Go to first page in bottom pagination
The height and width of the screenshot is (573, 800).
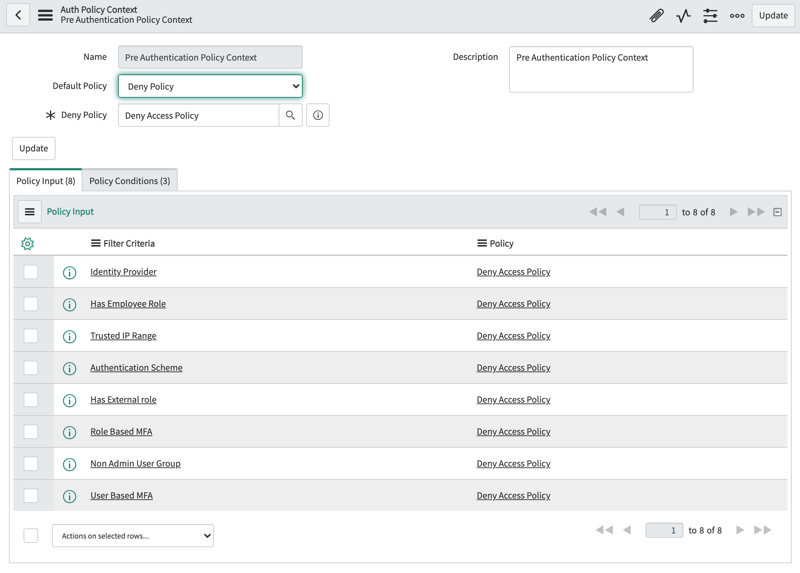pyautogui.click(x=605, y=530)
